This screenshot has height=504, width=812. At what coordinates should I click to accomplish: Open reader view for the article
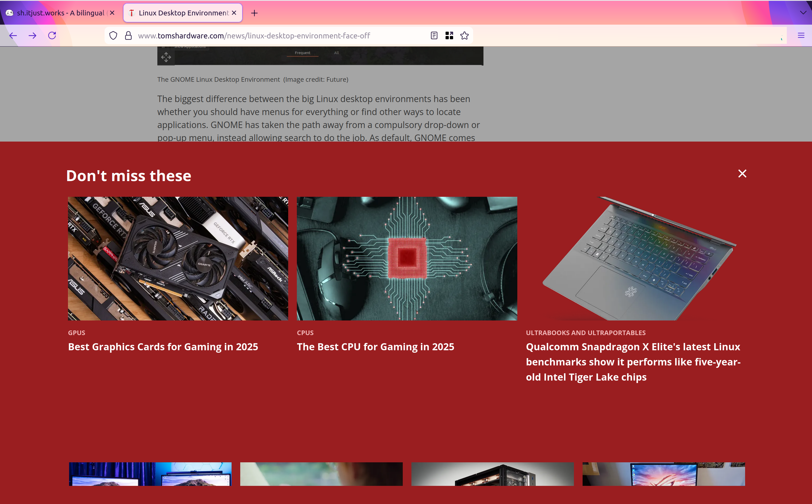point(434,35)
